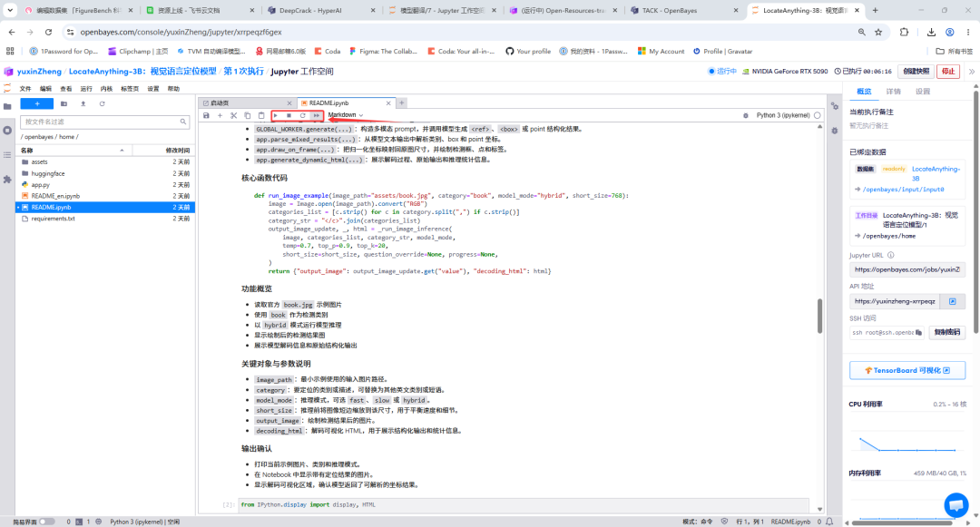Open the chat support bubble

point(955,504)
